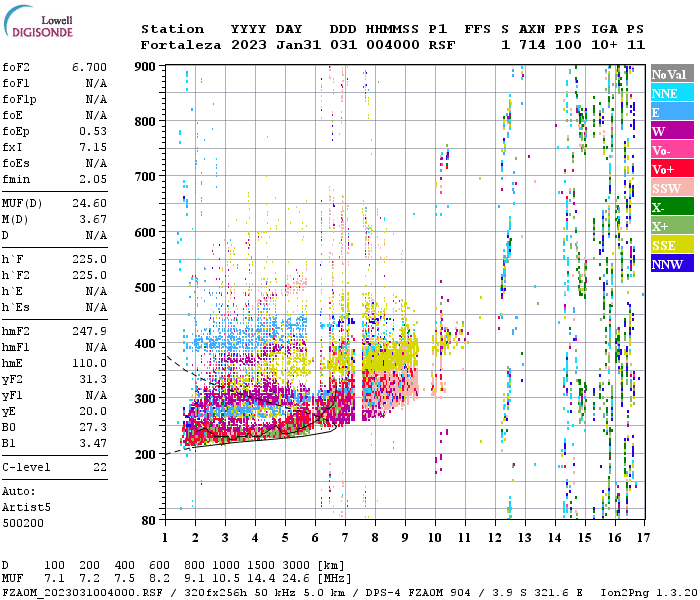Screen dimensions: 700x600
Task: Click the yE value 20.0
Action: 93,412
